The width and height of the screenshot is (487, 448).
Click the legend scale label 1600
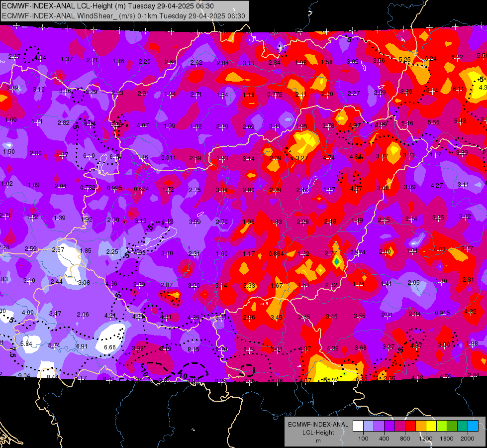tap(447, 439)
